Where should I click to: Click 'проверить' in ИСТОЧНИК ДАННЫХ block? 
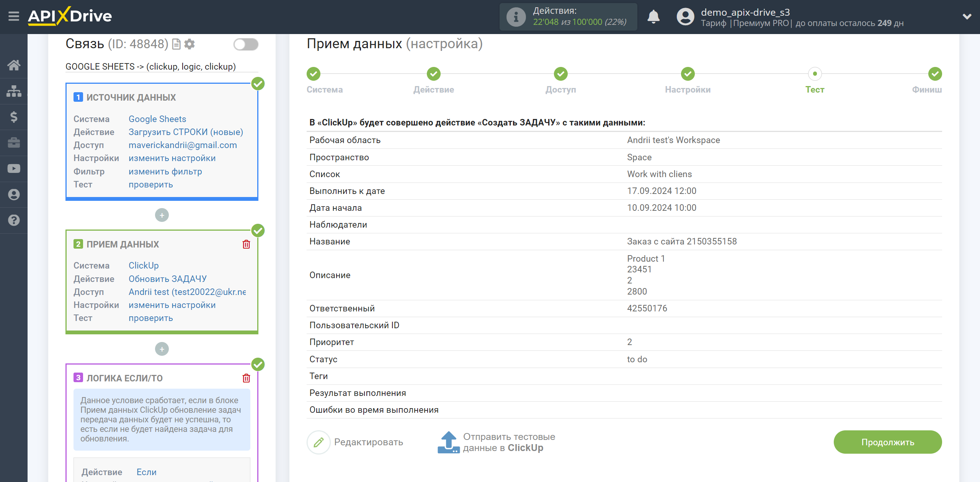[x=151, y=184]
